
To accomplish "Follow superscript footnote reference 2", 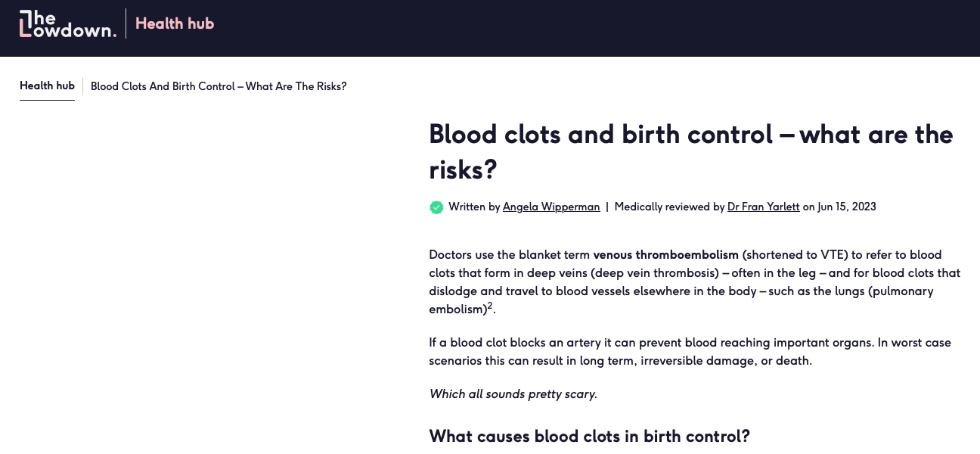I will pyautogui.click(x=490, y=306).
